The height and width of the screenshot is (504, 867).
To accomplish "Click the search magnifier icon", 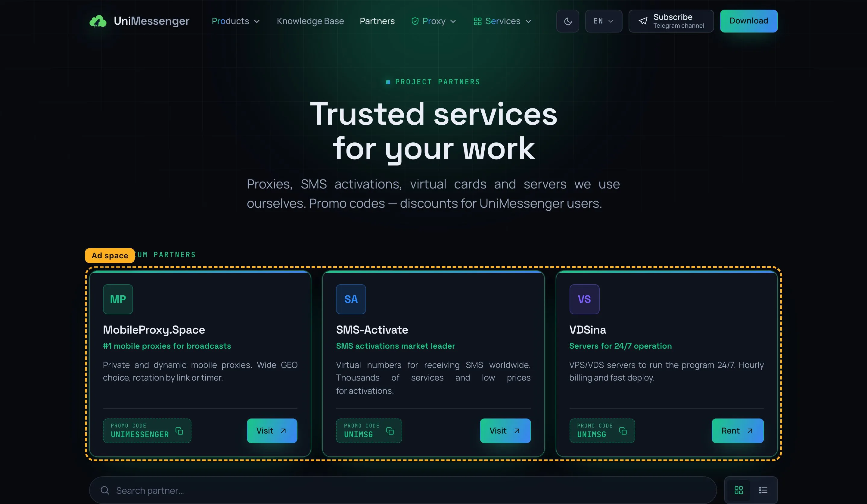I will tap(105, 490).
